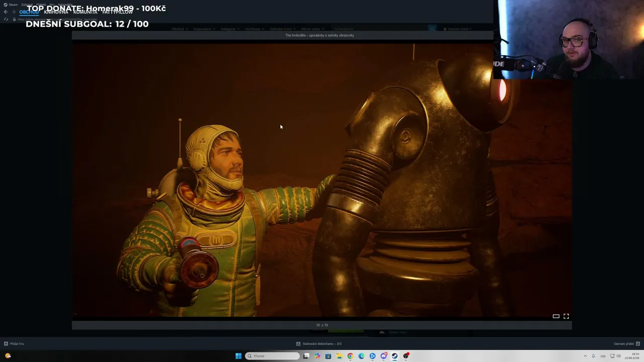The height and width of the screenshot is (362, 644).
Task: Click the taskbar Hledat search box
Action: point(272,356)
